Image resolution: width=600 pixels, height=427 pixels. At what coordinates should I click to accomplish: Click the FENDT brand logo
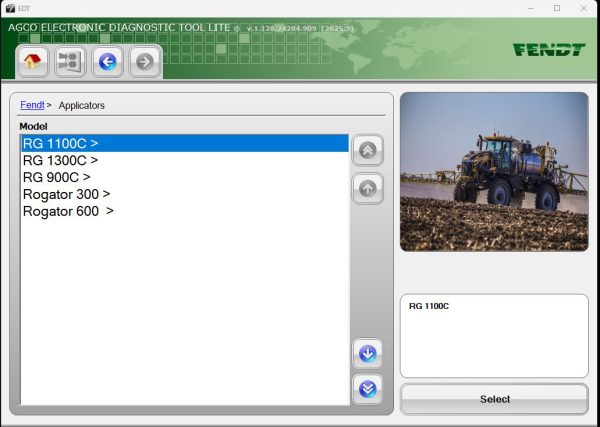click(549, 50)
